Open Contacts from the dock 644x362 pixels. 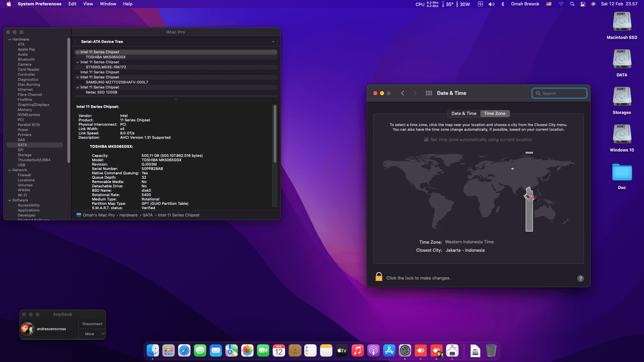tap(294, 351)
